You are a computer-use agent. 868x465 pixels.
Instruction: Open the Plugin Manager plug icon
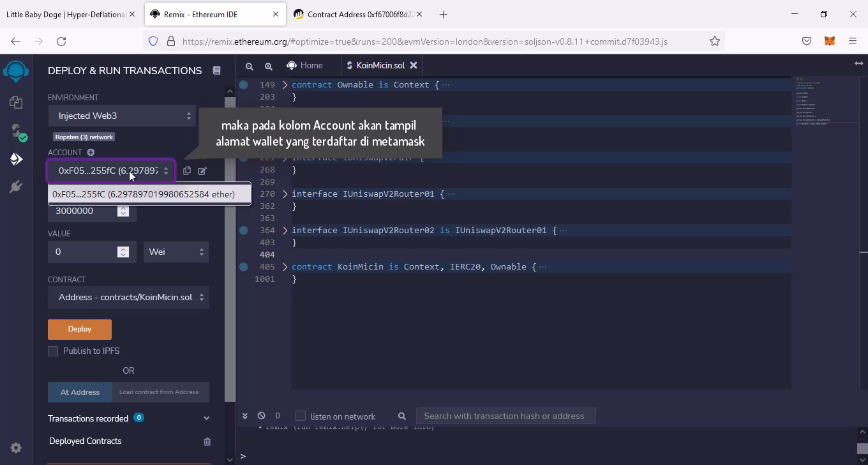(x=16, y=187)
